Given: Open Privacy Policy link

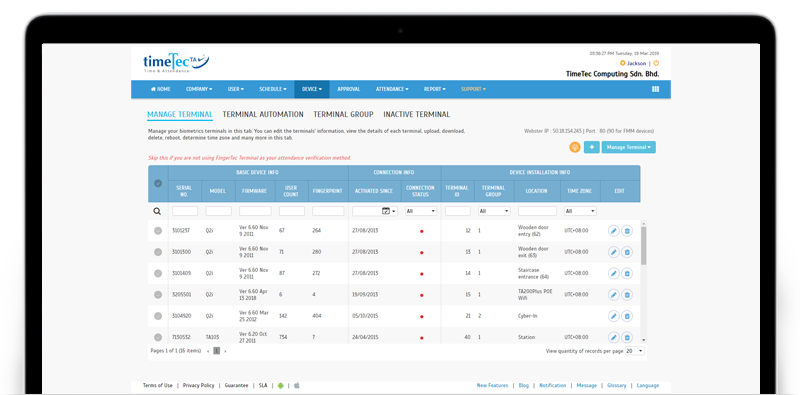Looking at the screenshot, I should click(x=198, y=386).
